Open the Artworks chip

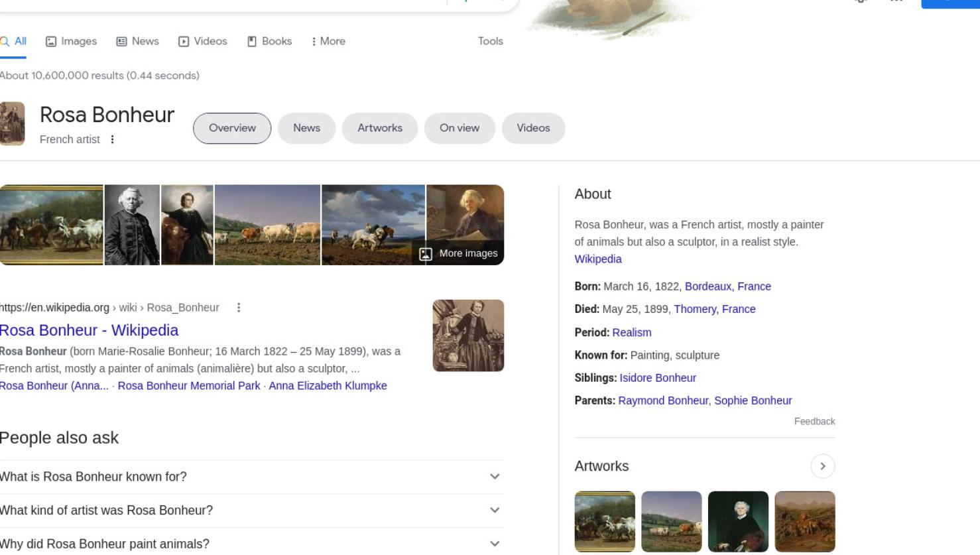(380, 128)
